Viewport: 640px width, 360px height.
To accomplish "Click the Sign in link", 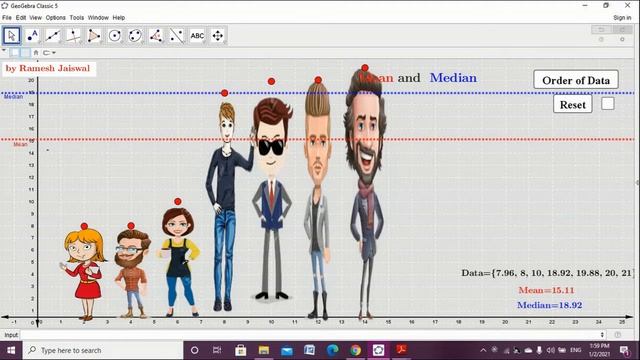I will (x=622, y=18).
